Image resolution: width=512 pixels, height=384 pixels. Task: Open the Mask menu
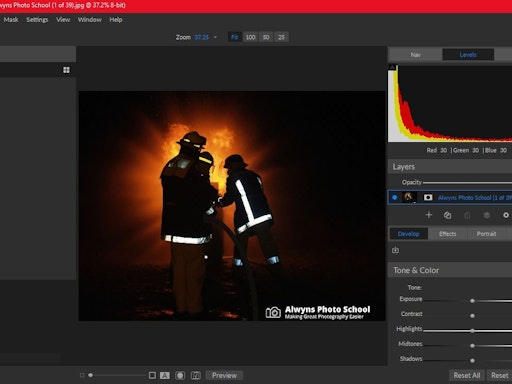click(x=11, y=20)
